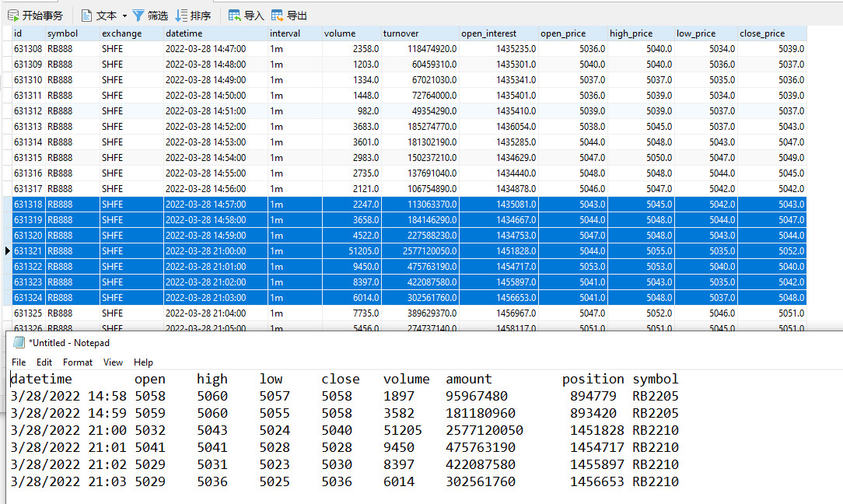Open the File menu in Notepad
The height and width of the screenshot is (504, 843).
click(19, 362)
